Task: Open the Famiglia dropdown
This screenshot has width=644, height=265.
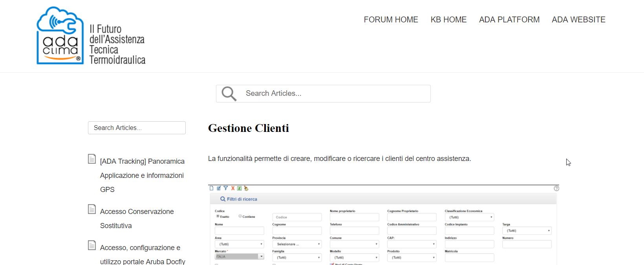Action: pyautogui.click(x=297, y=258)
